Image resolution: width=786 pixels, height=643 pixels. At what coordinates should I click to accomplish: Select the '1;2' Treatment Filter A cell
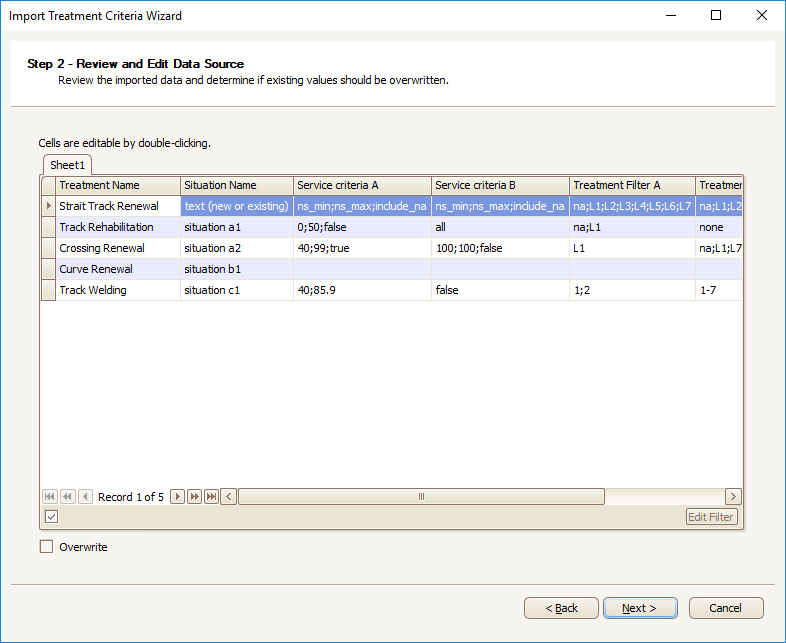(x=632, y=290)
